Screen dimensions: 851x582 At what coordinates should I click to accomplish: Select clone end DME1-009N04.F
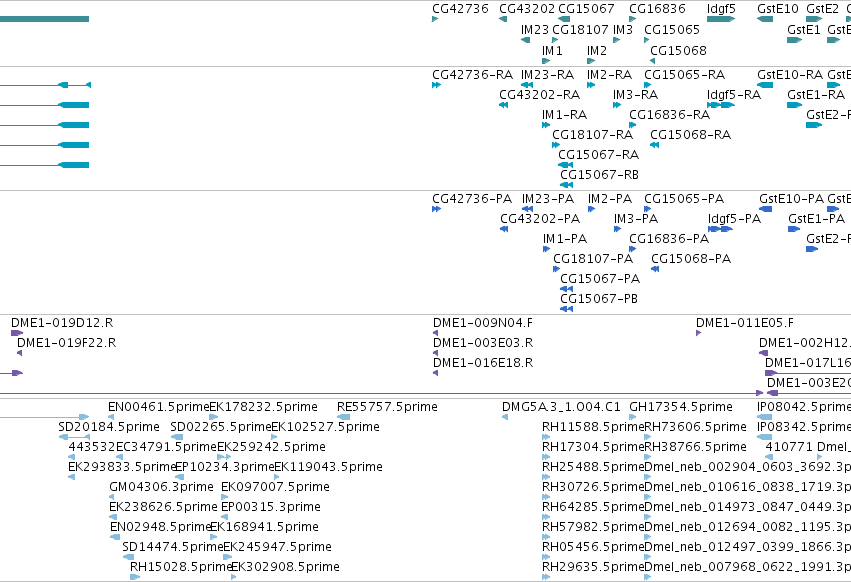[482, 324]
